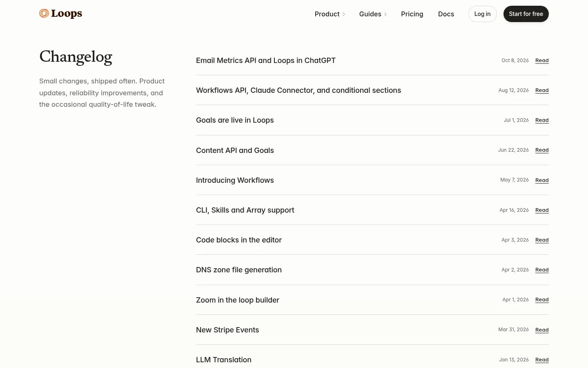Read the Apr 1, 2026 changelog post
This screenshot has width=588, height=368.
click(x=542, y=300)
